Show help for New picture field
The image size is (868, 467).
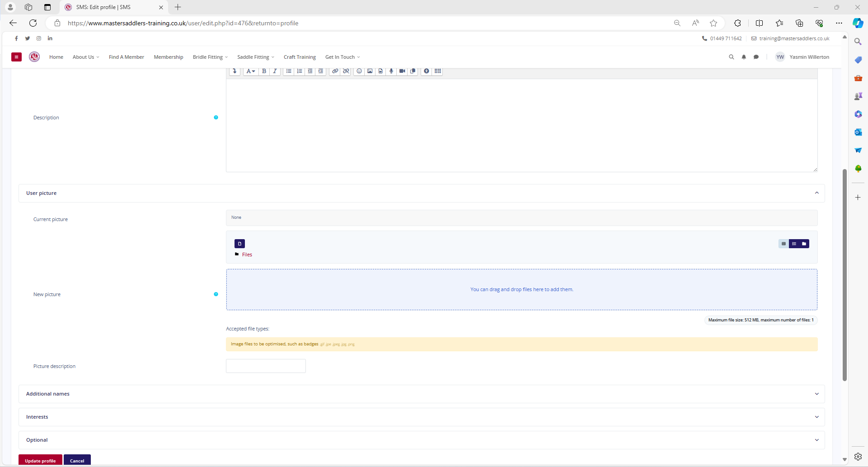pos(216,294)
